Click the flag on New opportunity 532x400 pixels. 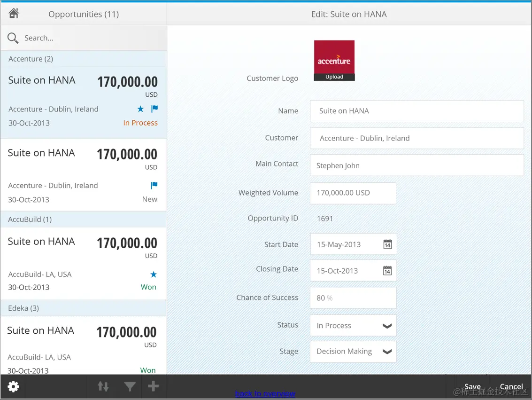click(154, 185)
